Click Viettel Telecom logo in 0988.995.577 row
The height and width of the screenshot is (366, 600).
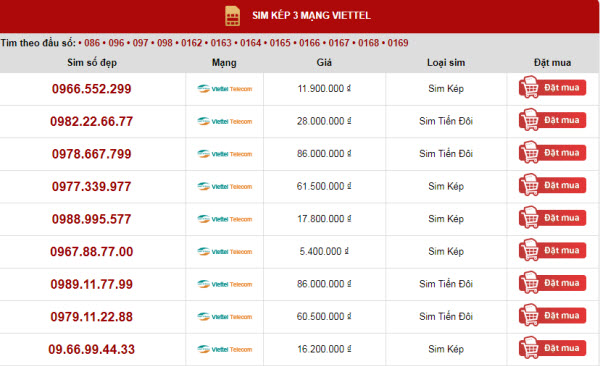coord(225,219)
